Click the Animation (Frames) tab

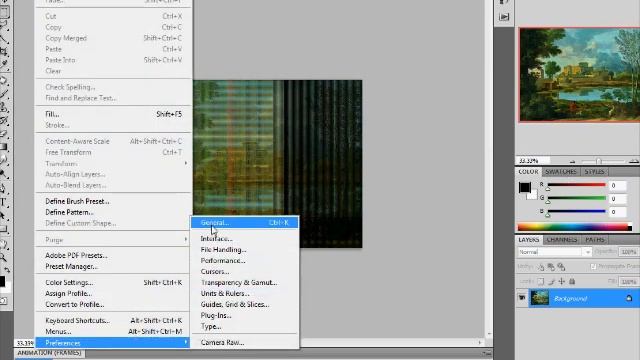coord(49,353)
